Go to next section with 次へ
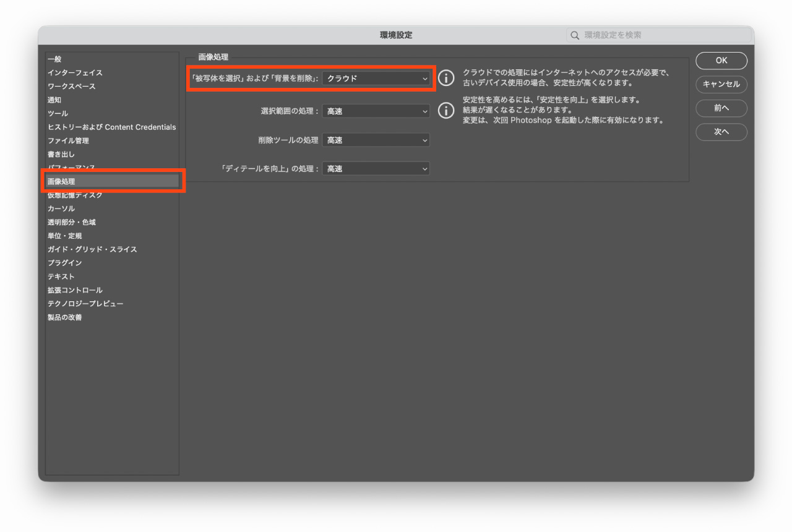Screen dimensions: 792x532 coord(721,132)
